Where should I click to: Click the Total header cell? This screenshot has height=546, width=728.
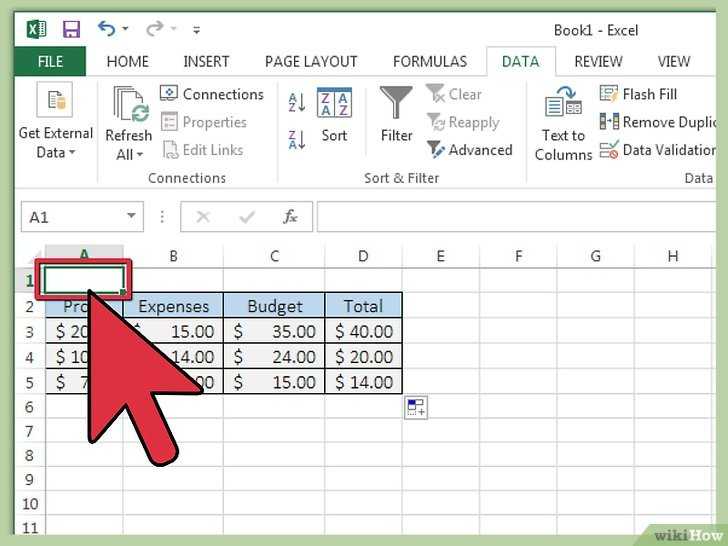point(364,306)
